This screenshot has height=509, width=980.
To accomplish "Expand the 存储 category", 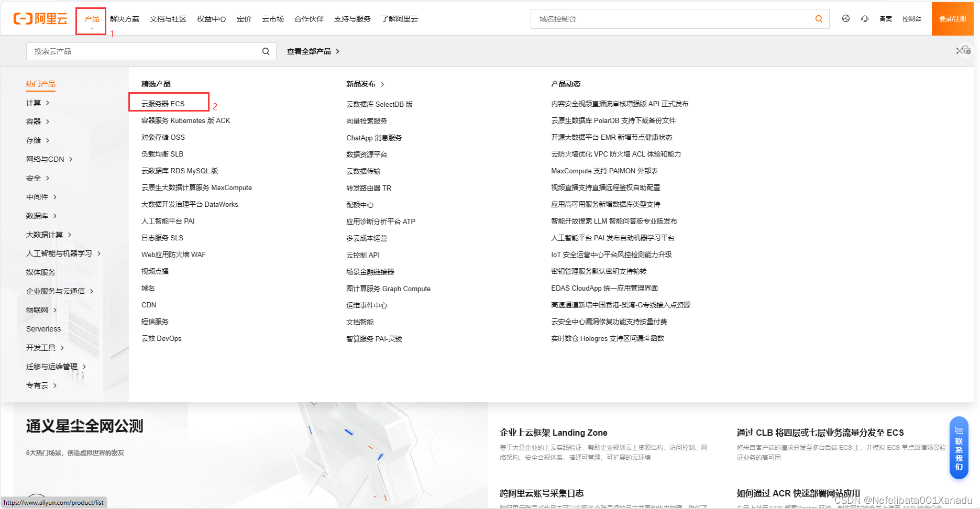I will click(x=38, y=140).
